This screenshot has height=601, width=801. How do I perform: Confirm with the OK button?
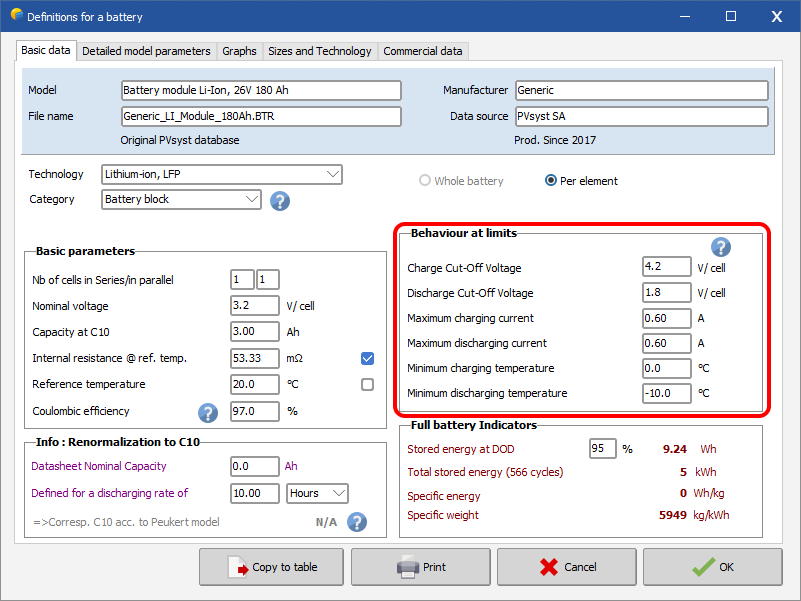713,567
